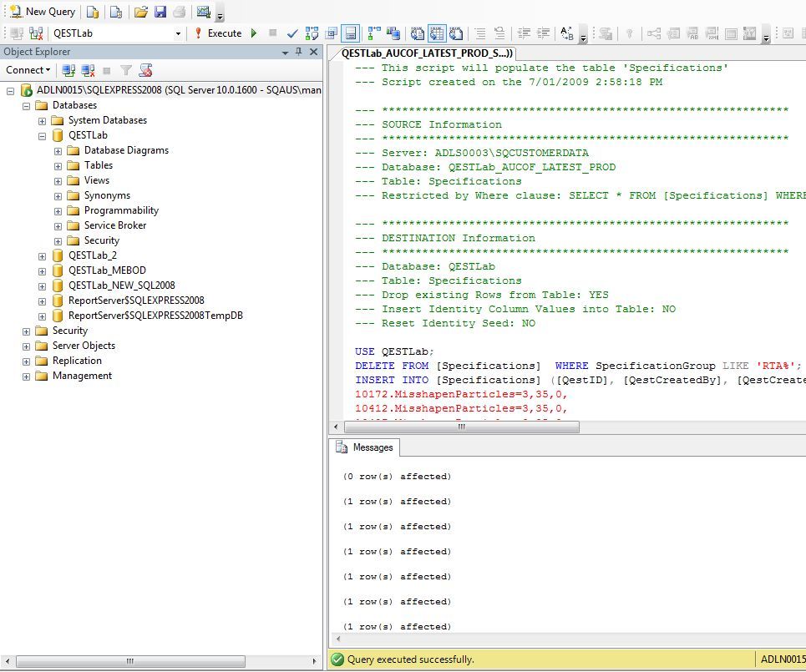Click the blue checkmark Parse icon
This screenshot has height=672, width=806.
292,33
